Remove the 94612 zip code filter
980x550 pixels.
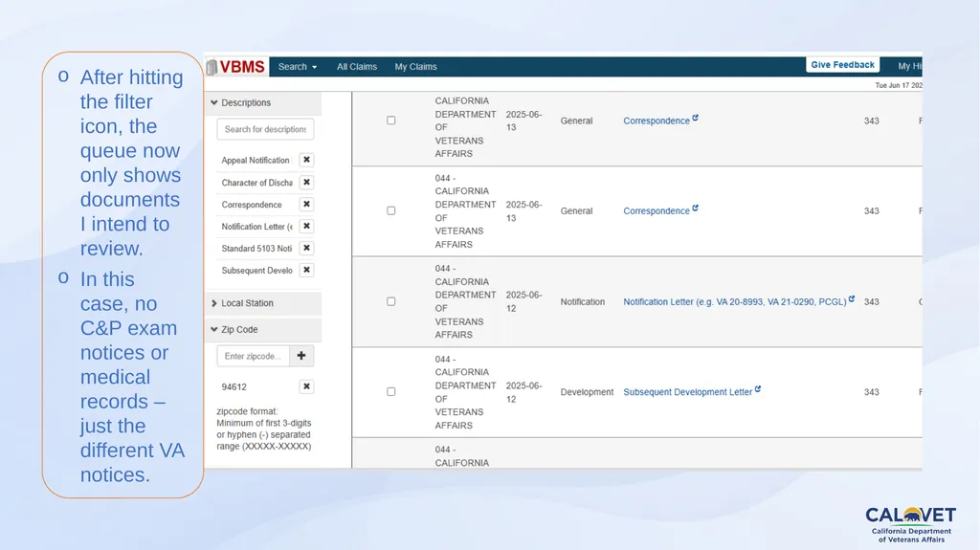pyautogui.click(x=306, y=386)
